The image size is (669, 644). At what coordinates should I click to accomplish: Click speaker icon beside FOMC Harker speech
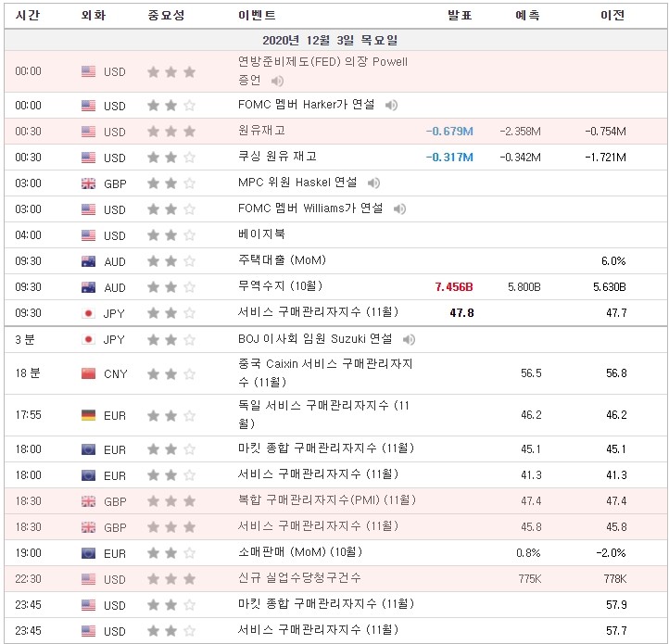[x=391, y=105]
